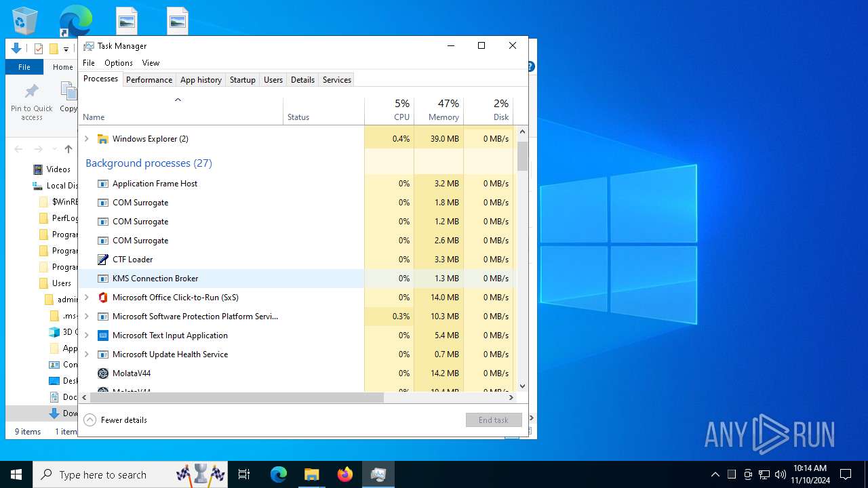Sort by the Name column header
868x488 pixels.
181,110
